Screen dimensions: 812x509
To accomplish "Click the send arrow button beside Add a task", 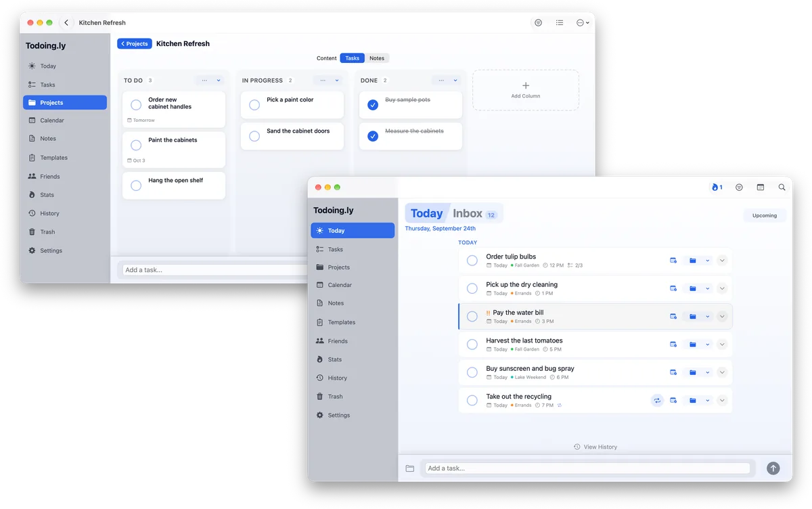I will (x=773, y=468).
